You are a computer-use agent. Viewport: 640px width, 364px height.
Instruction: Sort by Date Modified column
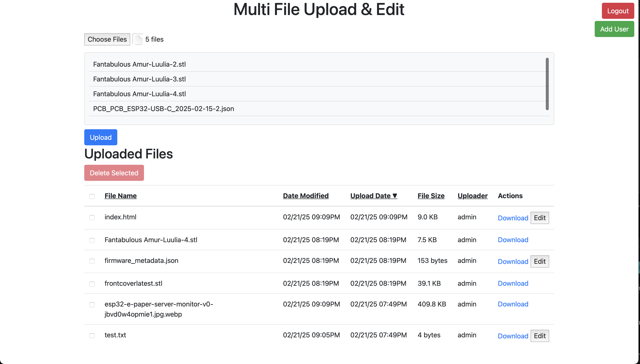(305, 196)
